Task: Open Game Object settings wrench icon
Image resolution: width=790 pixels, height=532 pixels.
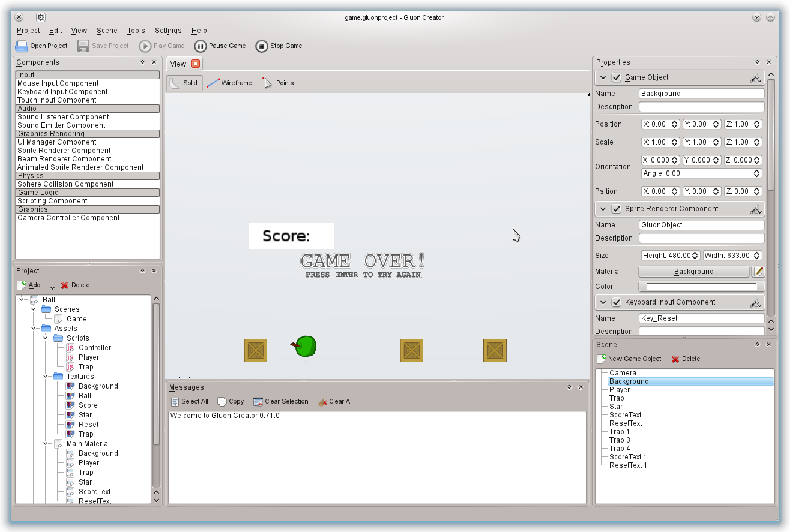Action: tap(756, 77)
